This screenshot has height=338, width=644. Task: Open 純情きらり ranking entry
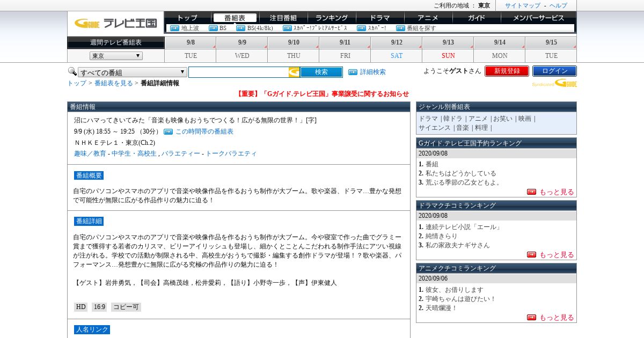[442, 236]
